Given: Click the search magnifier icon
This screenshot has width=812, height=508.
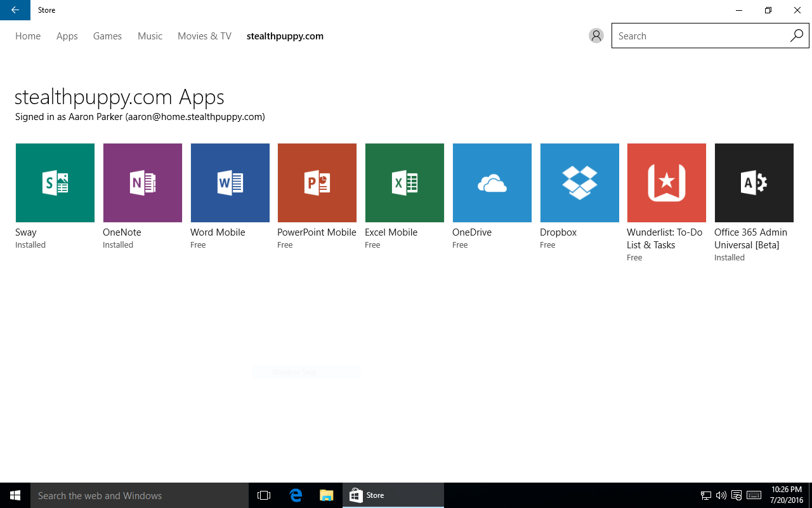Looking at the screenshot, I should [796, 36].
